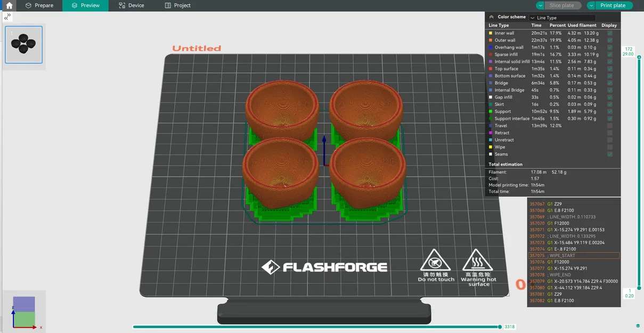The width and height of the screenshot is (644, 333).
Task: Select G-code line 357078 WIPE_END
Action: [x=574, y=275]
